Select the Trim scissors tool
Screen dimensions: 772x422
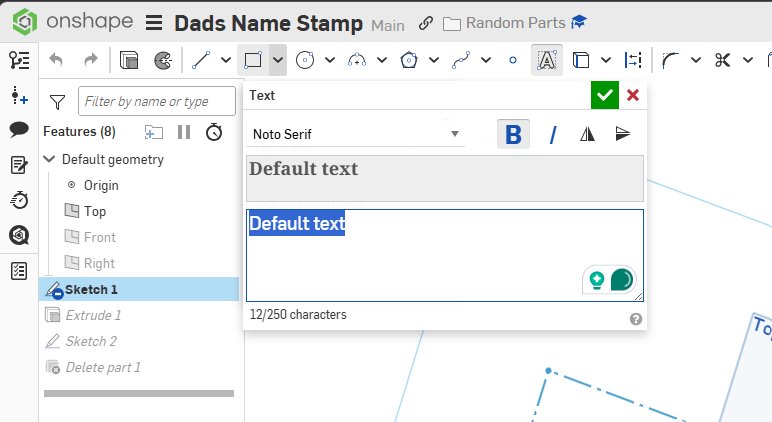point(723,60)
